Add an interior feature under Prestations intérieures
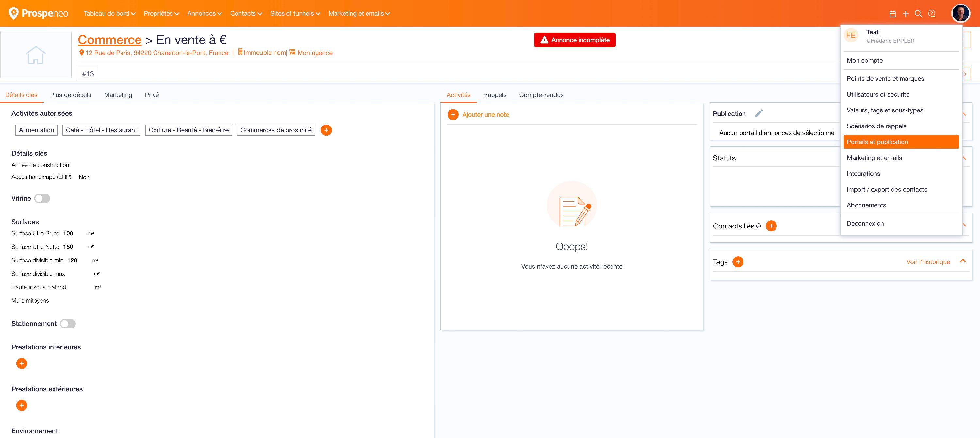This screenshot has width=980, height=438. coord(22,363)
